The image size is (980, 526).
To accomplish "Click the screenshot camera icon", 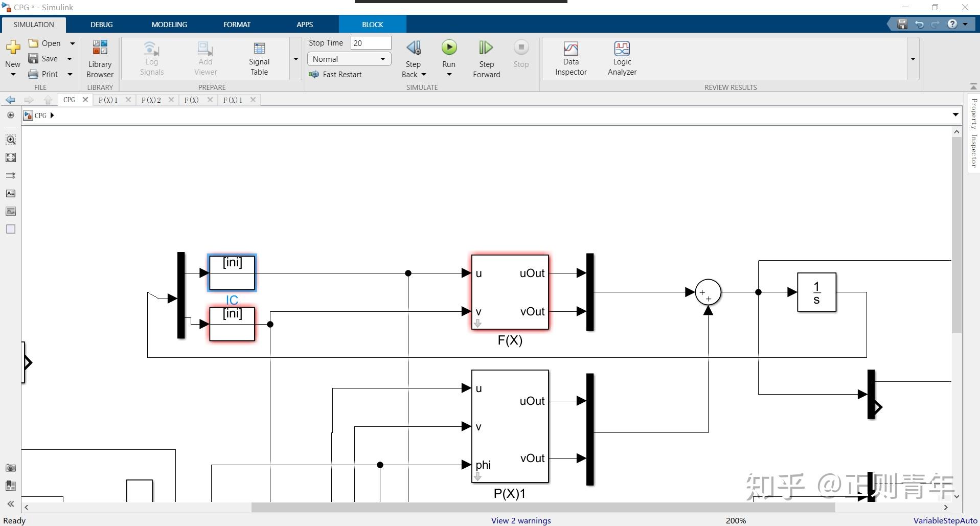I will [11, 468].
